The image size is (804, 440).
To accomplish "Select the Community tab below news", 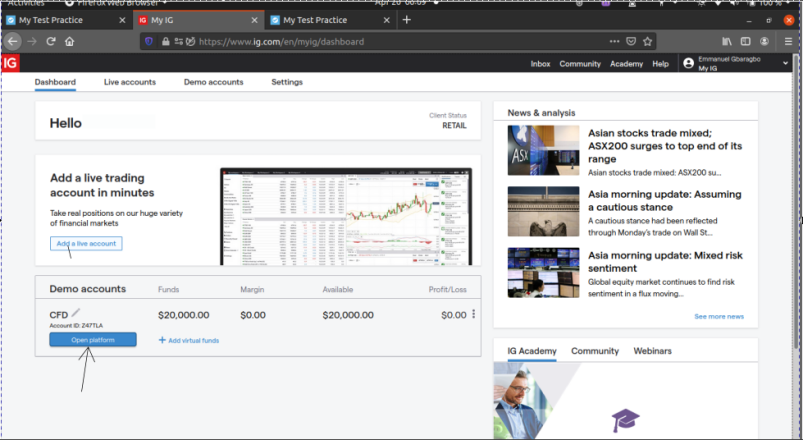I will 595,351.
